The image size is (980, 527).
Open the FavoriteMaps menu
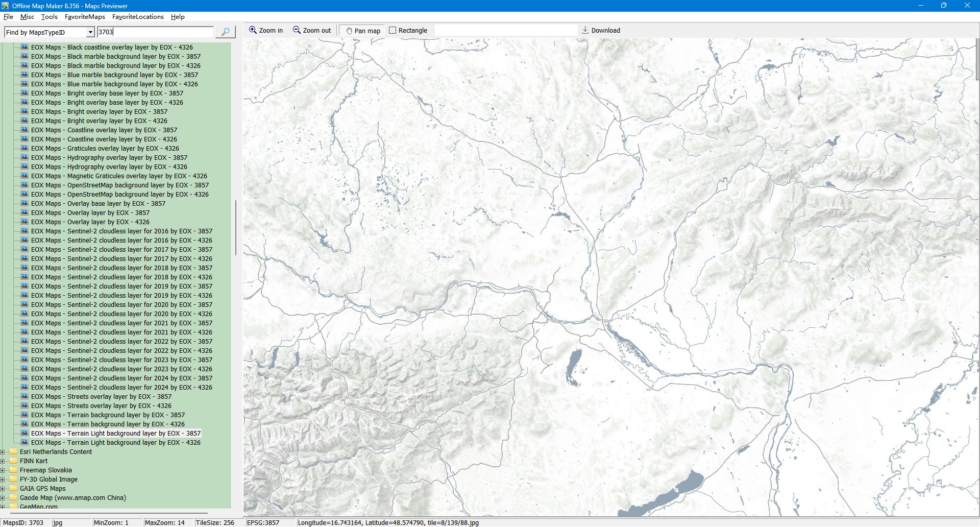[85, 17]
